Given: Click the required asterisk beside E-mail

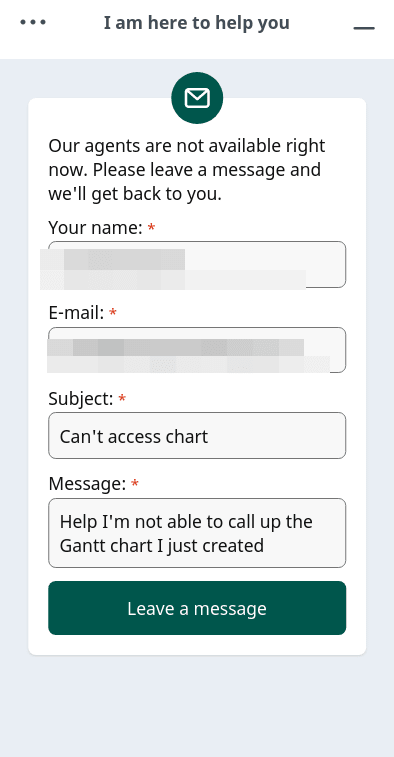Looking at the screenshot, I should pyautogui.click(x=113, y=312).
